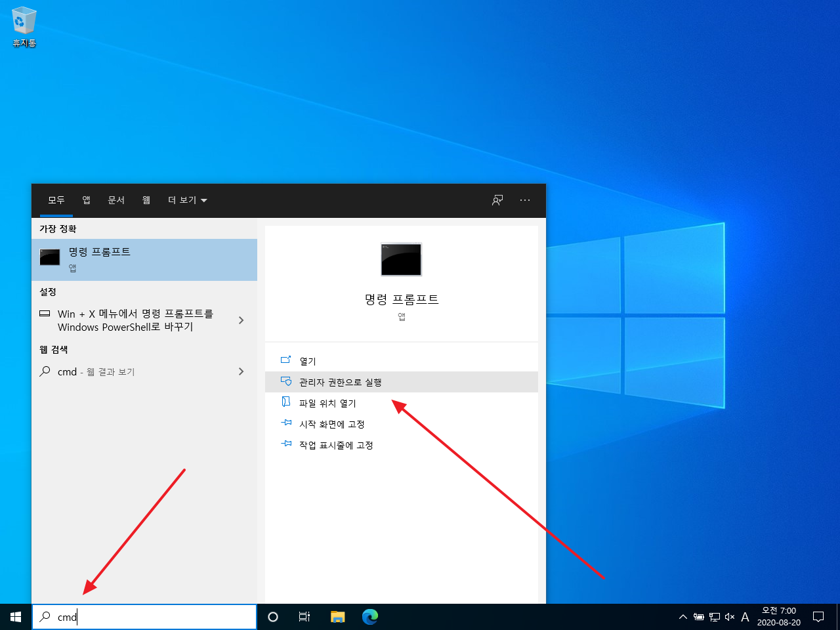Choose 작업 표시줄에 고정

(x=402, y=445)
